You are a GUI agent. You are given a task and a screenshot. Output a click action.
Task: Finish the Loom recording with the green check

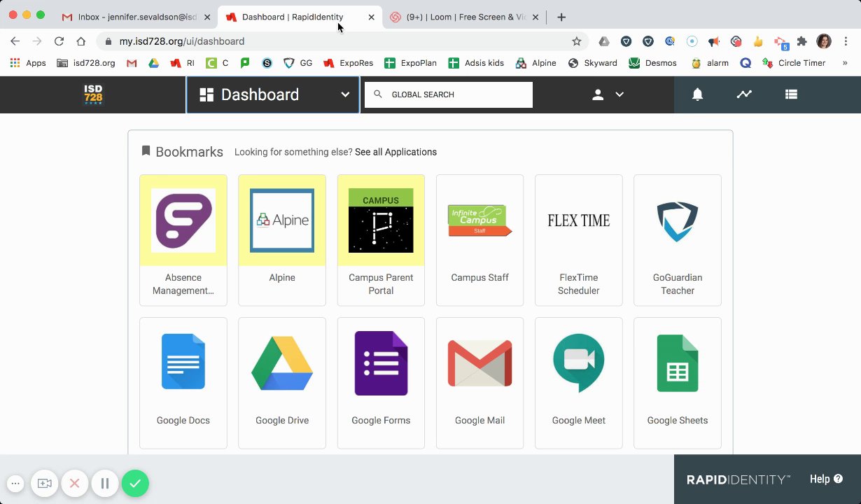click(x=135, y=483)
